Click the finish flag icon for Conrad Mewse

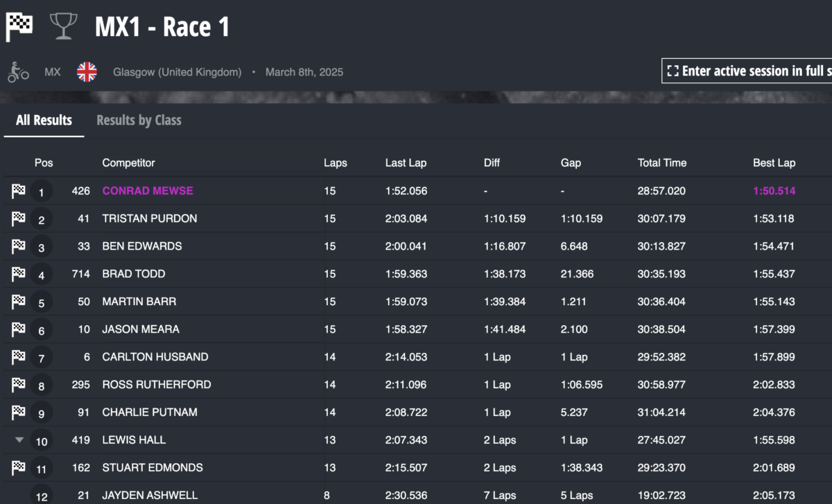point(19,191)
